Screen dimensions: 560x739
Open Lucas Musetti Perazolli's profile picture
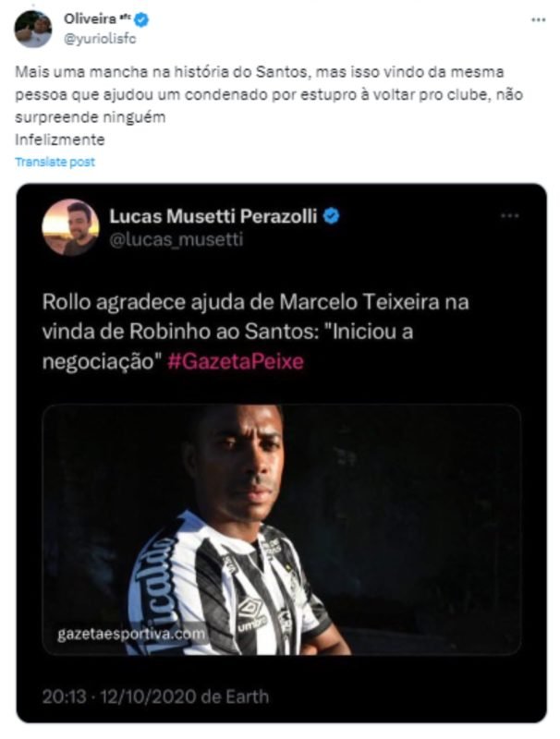coord(70,227)
